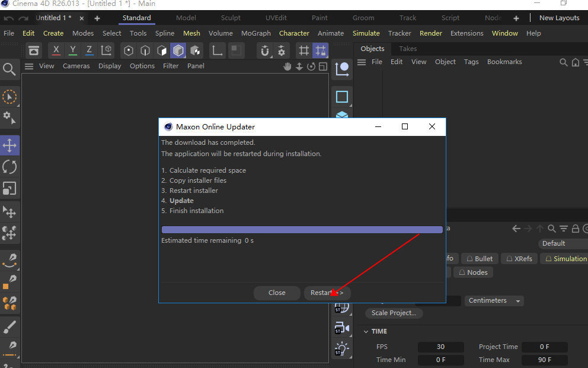Undo with the toolbar undo arrow

click(x=9, y=18)
